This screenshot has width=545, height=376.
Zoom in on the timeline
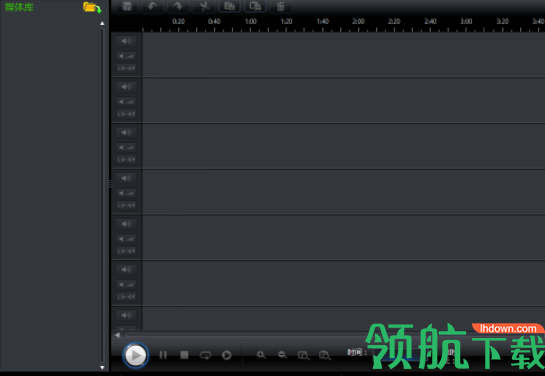click(x=261, y=355)
